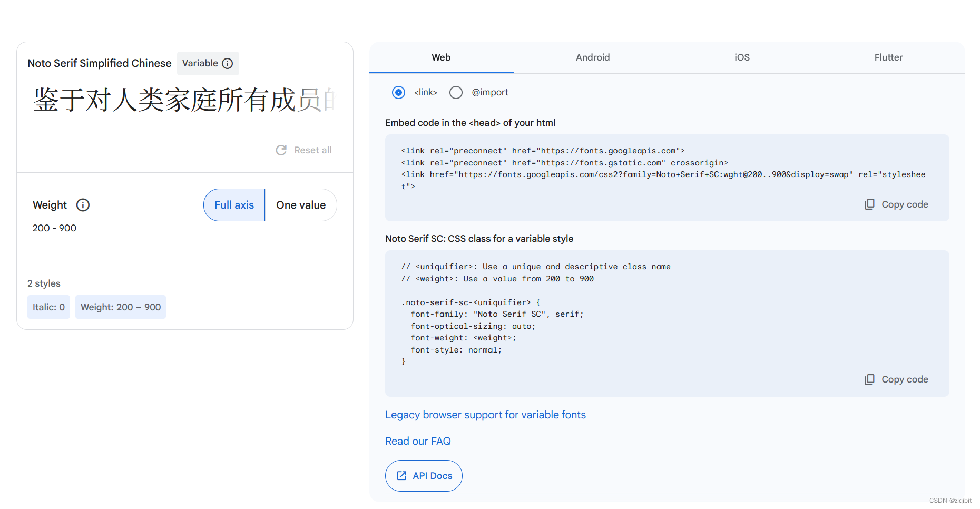Viewport: 980px width, 509px height.
Task: Click the font-style: normal line
Action: 456,350
